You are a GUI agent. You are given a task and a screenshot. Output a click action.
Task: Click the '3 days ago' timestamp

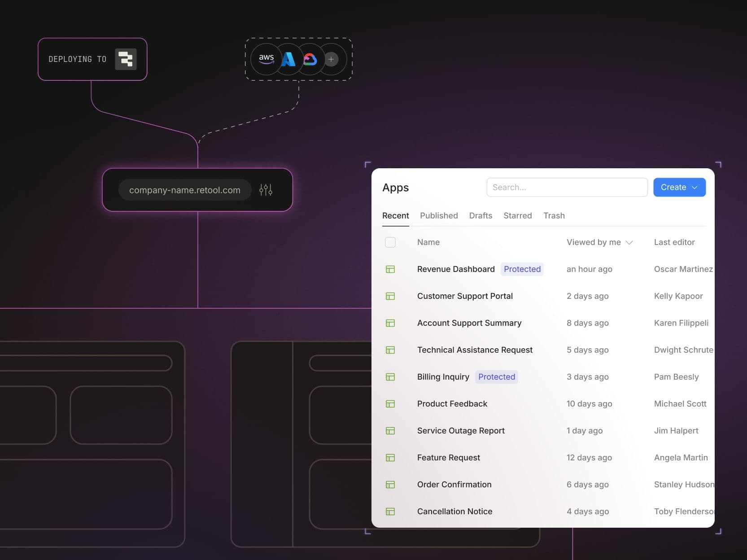pyautogui.click(x=588, y=377)
